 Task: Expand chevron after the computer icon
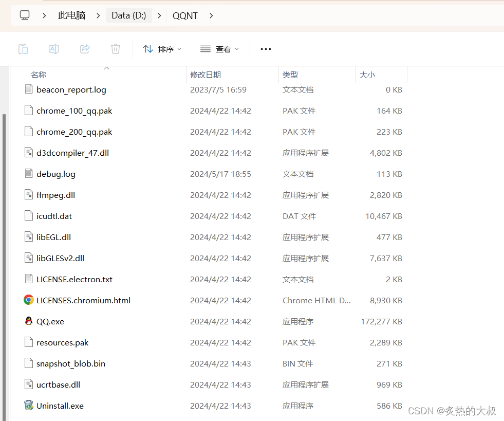44,15
